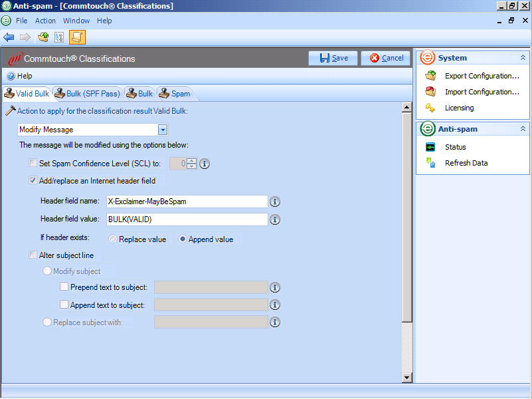
Task: Click the Up one level folder icon
Action: [43, 37]
